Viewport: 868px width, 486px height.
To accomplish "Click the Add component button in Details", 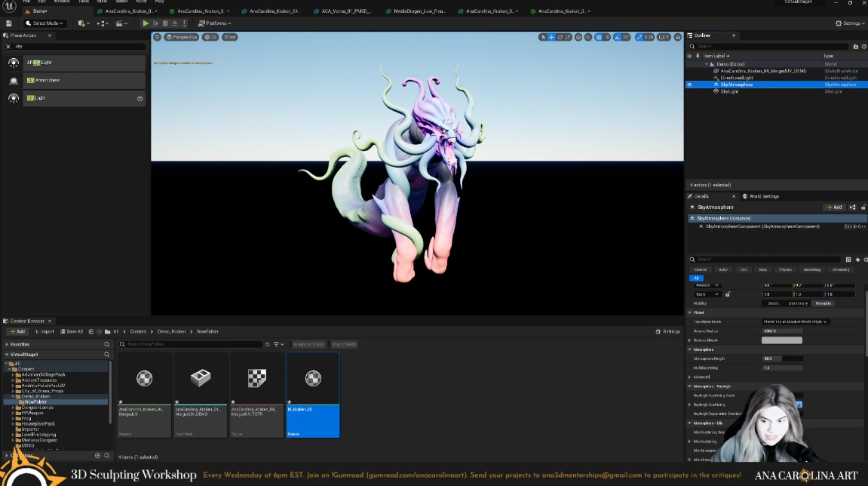I will 834,208.
